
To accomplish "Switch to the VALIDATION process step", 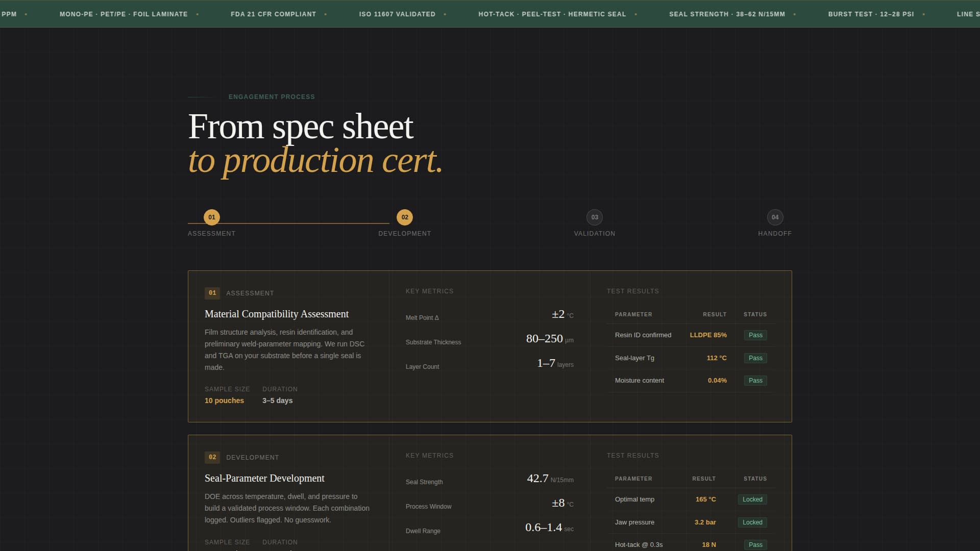I will click(595, 233).
